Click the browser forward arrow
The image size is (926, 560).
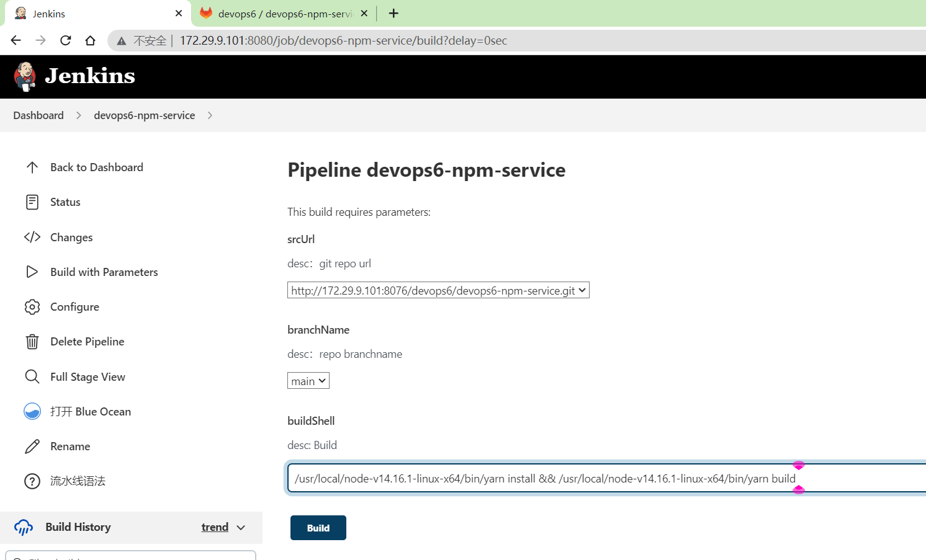[x=41, y=40]
